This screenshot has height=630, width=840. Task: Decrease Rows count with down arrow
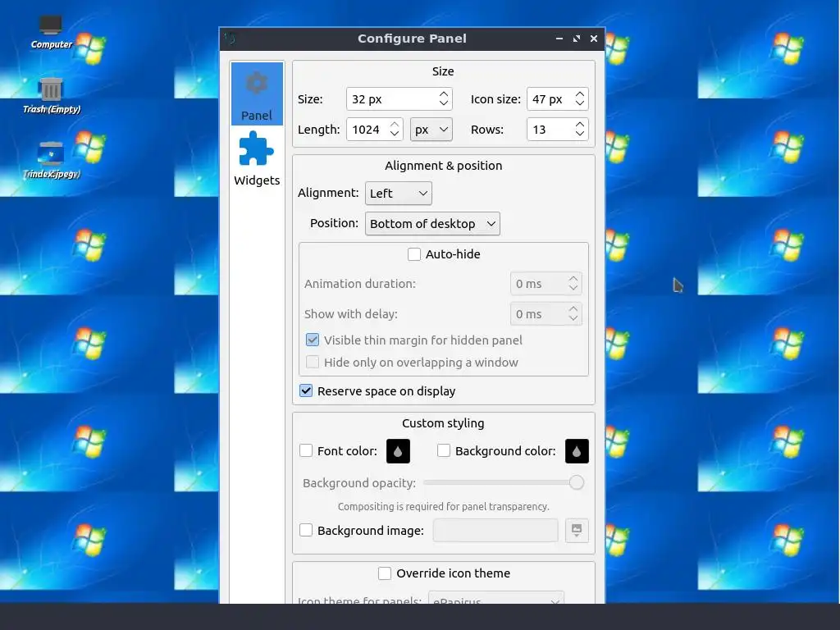tap(580, 134)
